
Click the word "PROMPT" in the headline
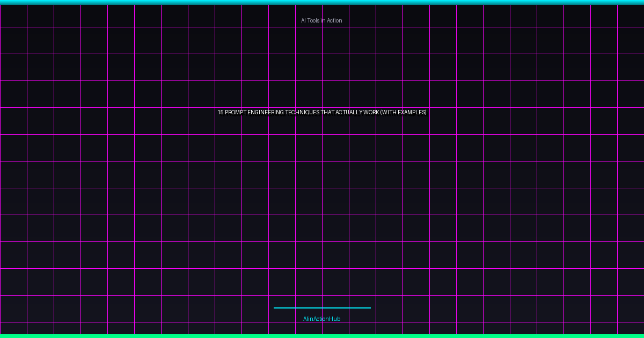point(236,112)
